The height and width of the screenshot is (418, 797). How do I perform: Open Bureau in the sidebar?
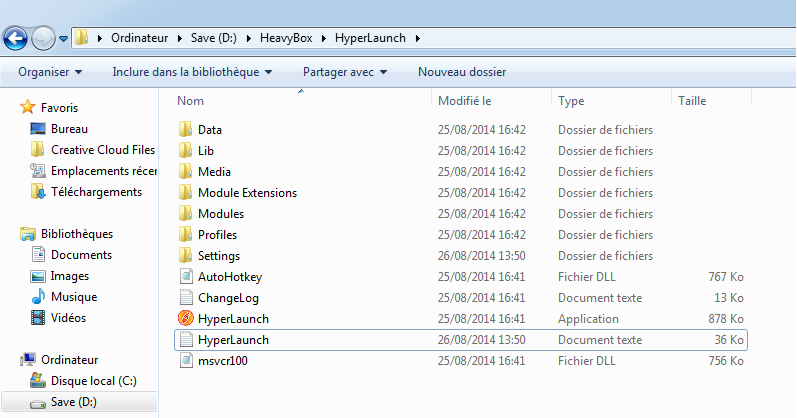(70, 129)
